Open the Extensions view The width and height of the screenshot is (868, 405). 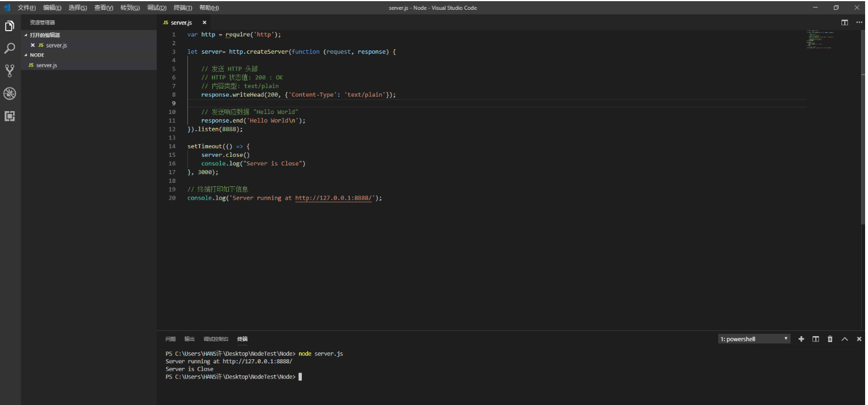[10, 116]
